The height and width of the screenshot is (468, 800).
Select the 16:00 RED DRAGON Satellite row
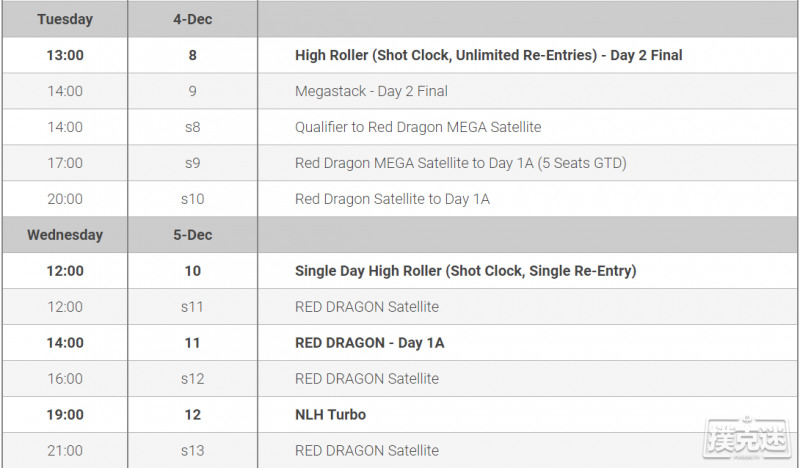(400, 379)
